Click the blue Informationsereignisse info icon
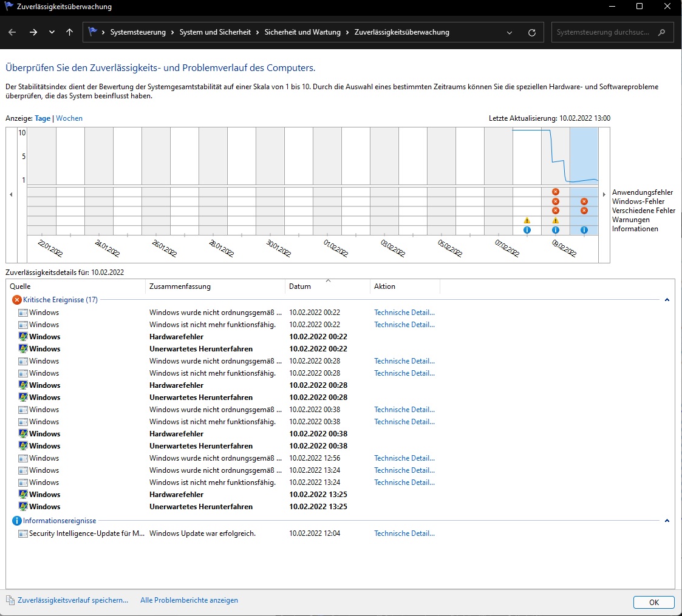Image resolution: width=682 pixels, height=616 pixels. (x=17, y=521)
